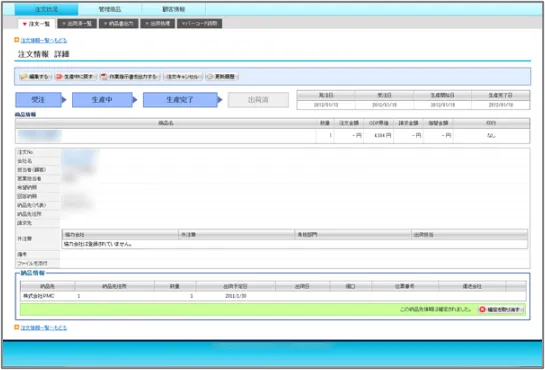
Task: Click the 注文キャンセル button
Action: click(182, 76)
